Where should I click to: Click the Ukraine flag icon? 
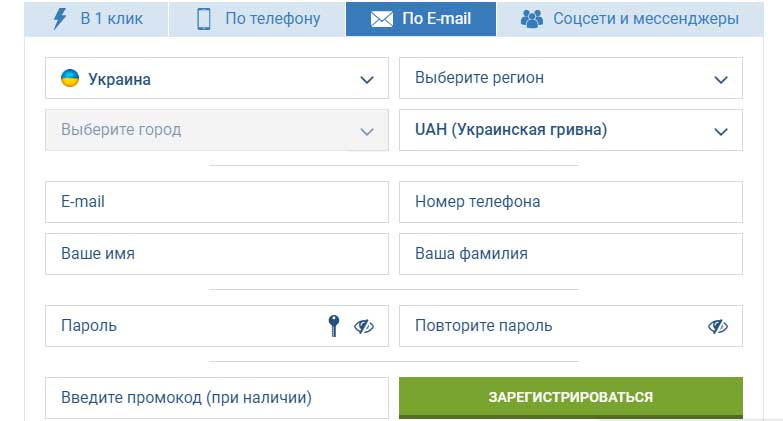[x=70, y=78]
